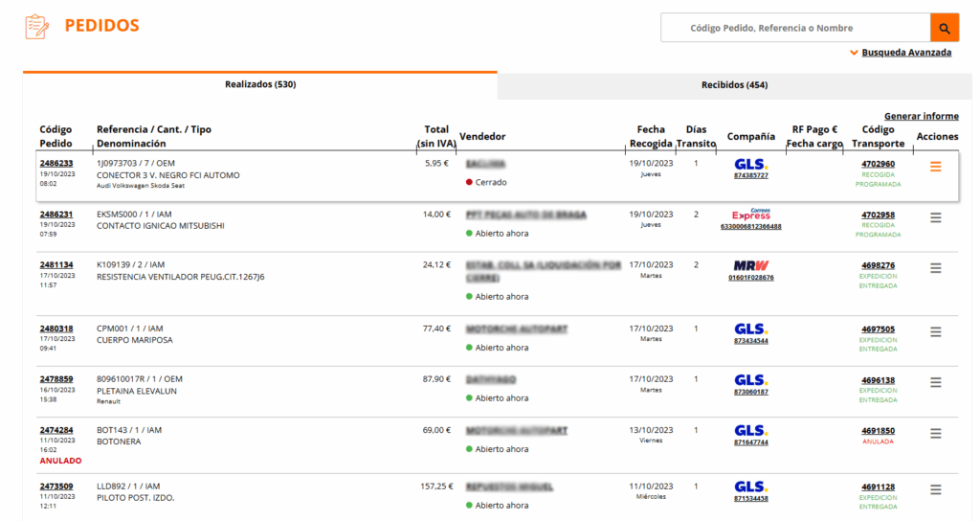Click Correos Express logo in order 2486231 row
Screen dimensions: 980x521
pos(750,215)
